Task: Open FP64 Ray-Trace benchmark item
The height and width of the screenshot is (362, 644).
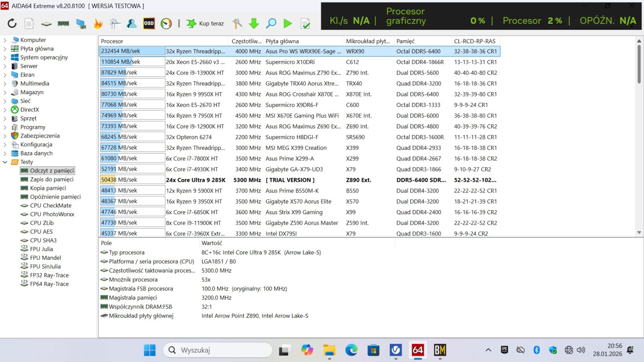Action: 49,284
